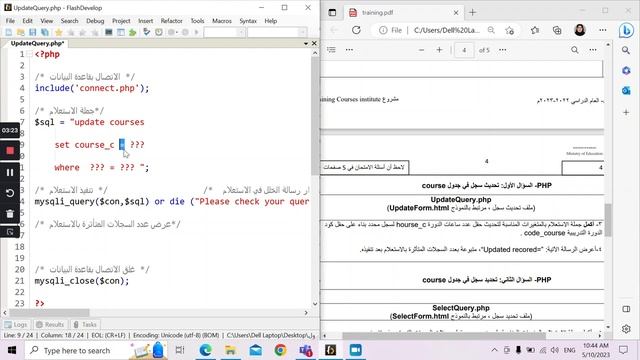640x360 pixels.
Task: Open the Results panel tab
Action: [50, 324]
